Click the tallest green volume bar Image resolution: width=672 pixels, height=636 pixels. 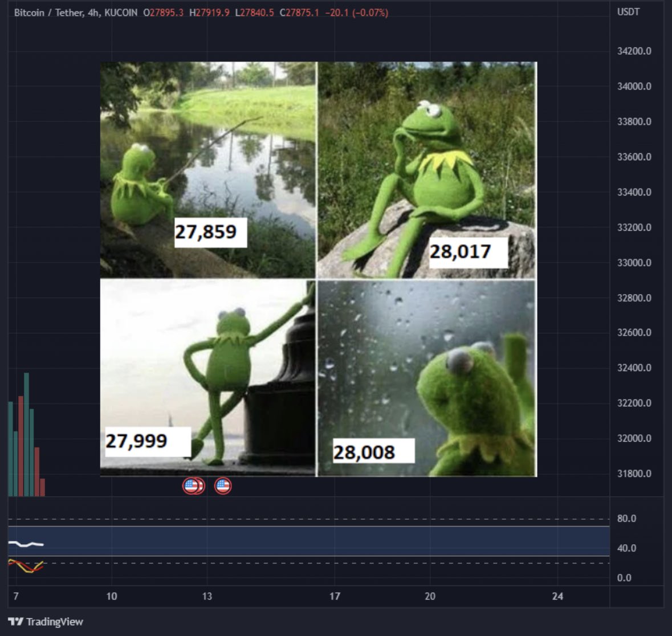(x=27, y=435)
